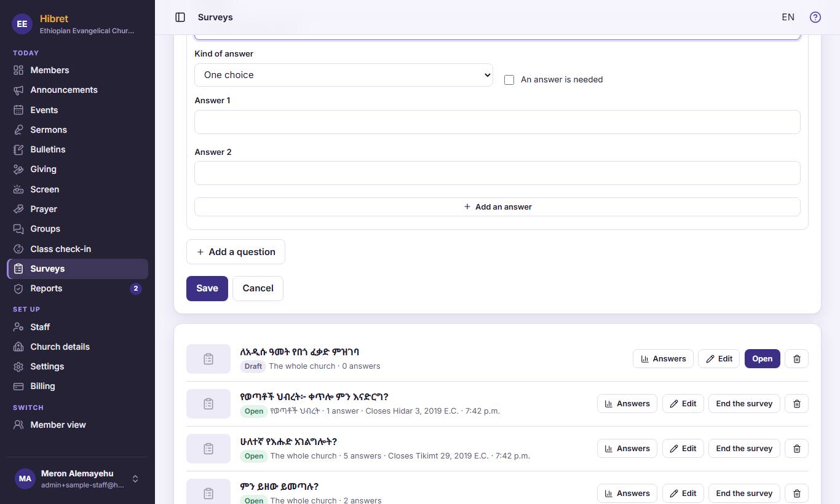Switch to Member view
The height and width of the screenshot is (504, 840).
77,425
